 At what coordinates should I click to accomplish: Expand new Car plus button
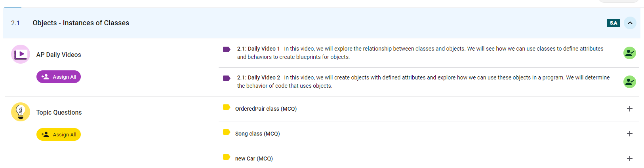click(x=629, y=159)
